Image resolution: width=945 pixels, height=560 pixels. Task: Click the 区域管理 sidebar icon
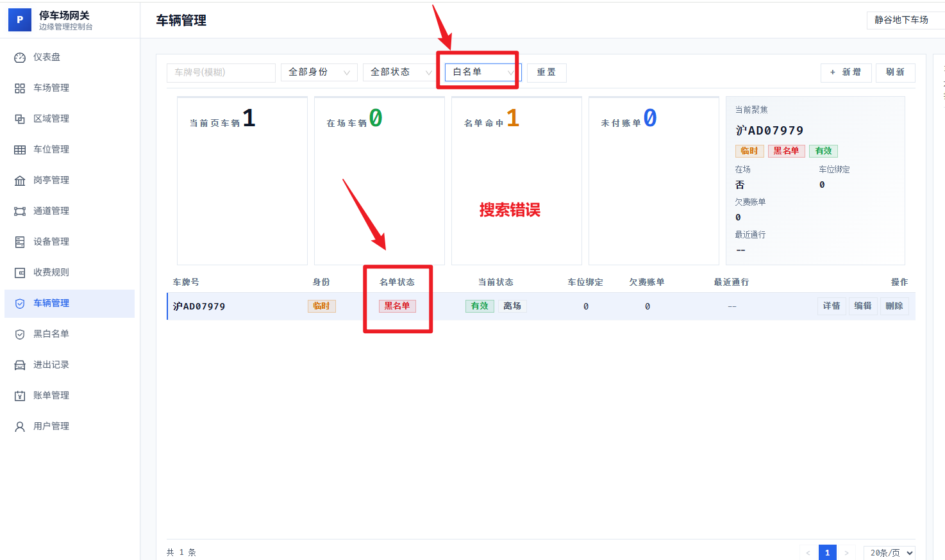click(20, 119)
